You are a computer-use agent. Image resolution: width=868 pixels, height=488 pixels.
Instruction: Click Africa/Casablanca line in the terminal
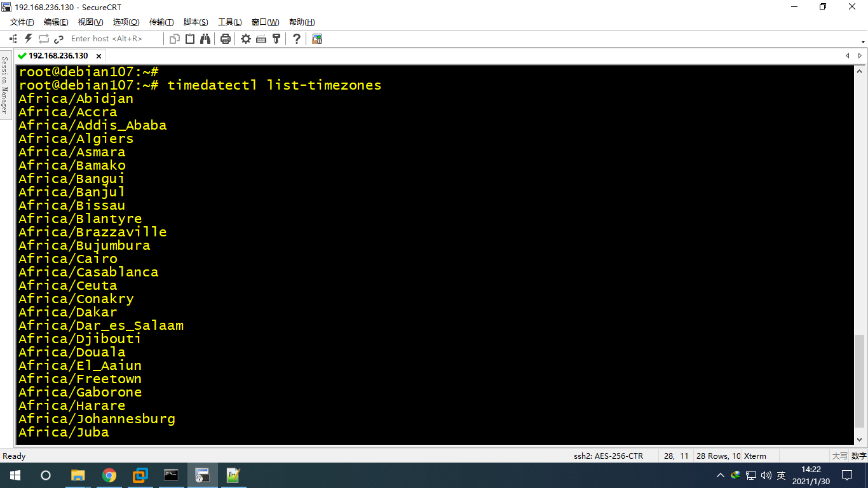click(88, 272)
